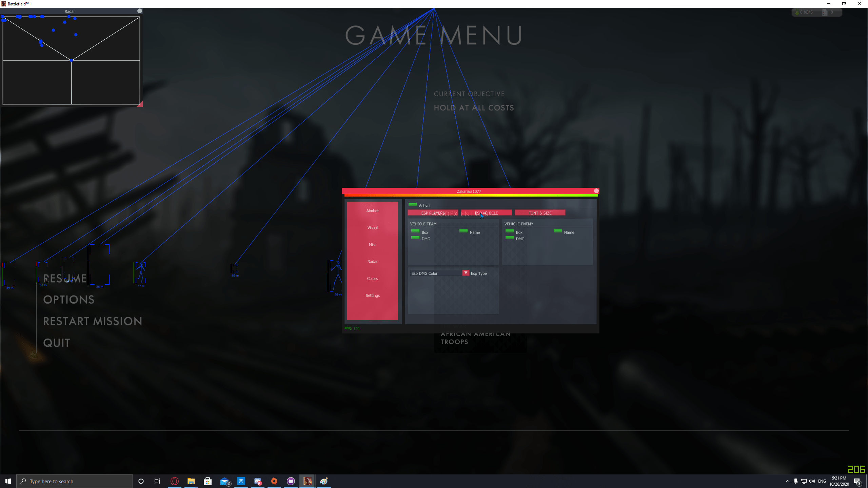This screenshot has height=488, width=868.
Task: Switch to the ESP PLAYERS tab
Action: coord(433,213)
